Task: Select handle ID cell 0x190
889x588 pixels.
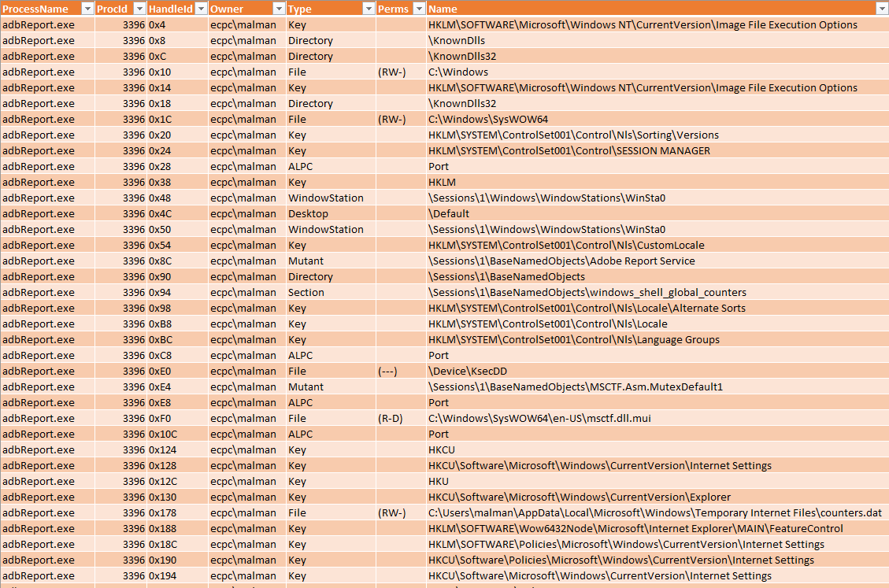Action: tap(177, 560)
